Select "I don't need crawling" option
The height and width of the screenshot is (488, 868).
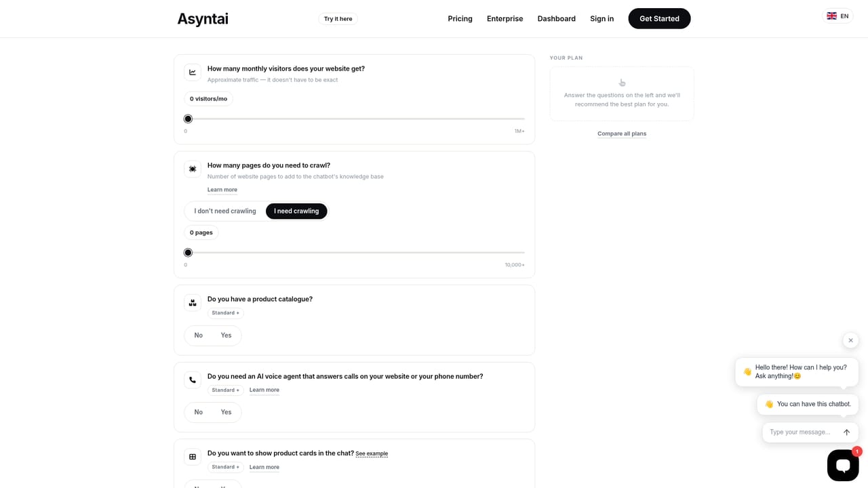click(x=225, y=211)
